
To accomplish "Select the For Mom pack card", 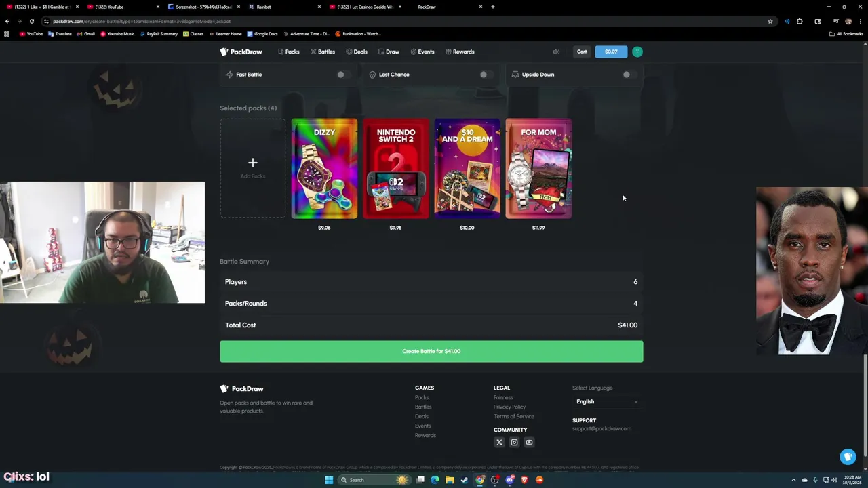I will [x=538, y=168].
